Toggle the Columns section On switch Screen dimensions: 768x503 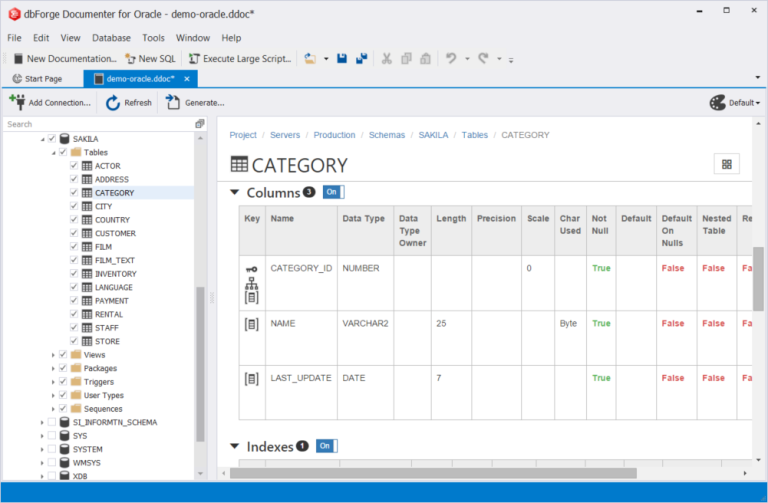[x=334, y=192]
